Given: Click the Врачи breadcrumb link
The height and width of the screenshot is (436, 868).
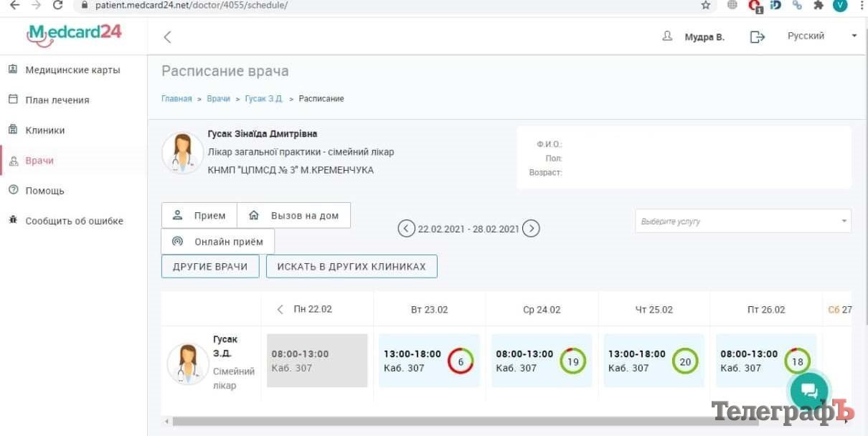Looking at the screenshot, I should (218, 99).
